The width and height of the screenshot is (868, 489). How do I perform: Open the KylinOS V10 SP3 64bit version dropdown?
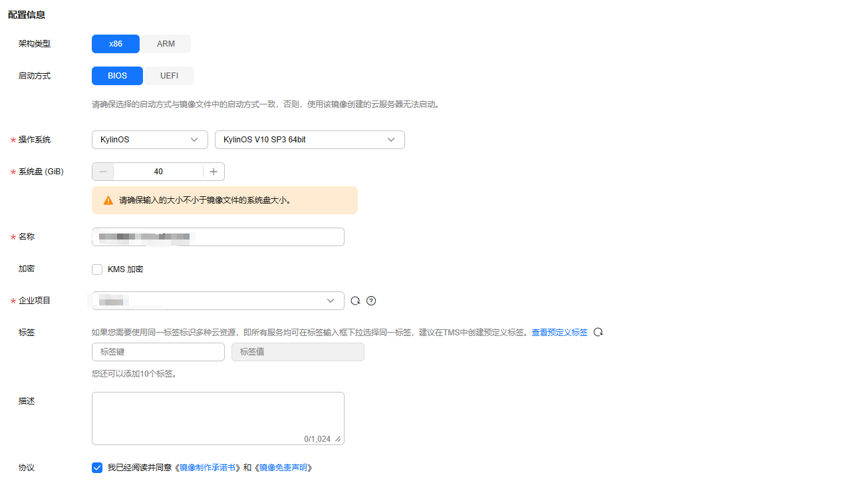[310, 139]
